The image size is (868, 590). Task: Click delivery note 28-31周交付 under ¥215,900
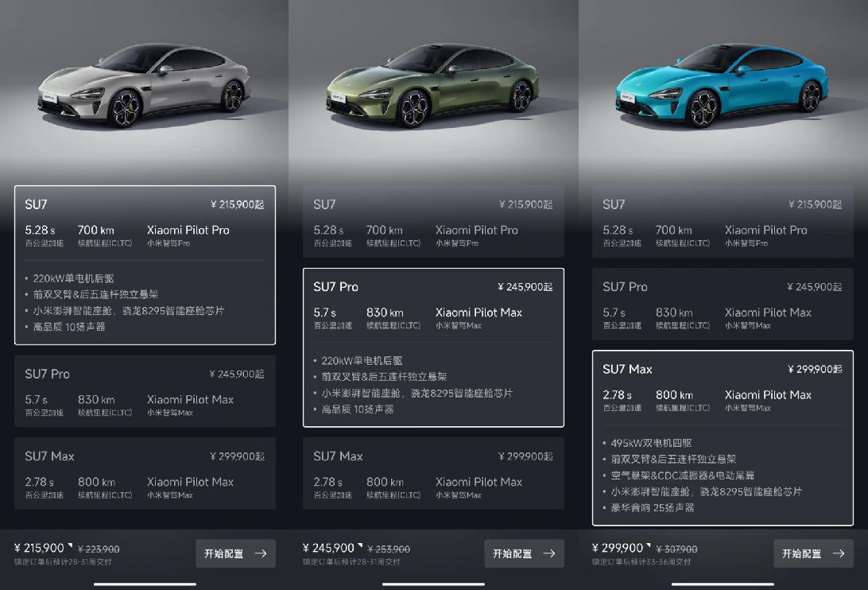(63, 561)
